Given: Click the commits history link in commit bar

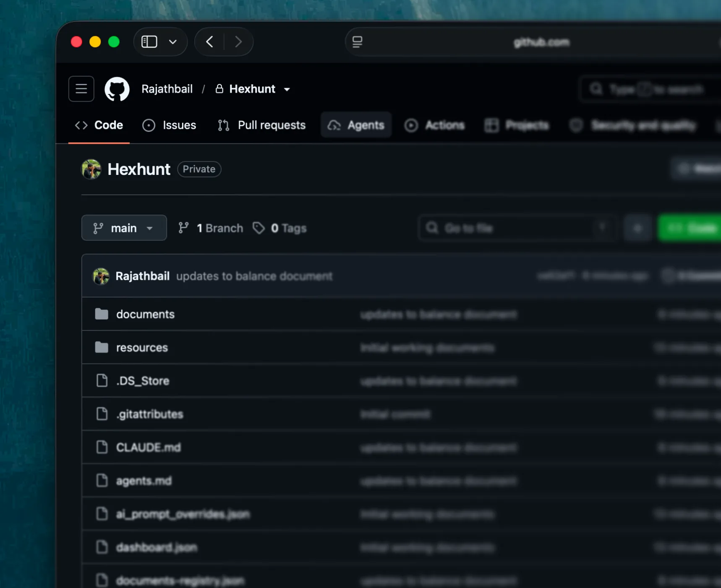Looking at the screenshot, I should (691, 276).
